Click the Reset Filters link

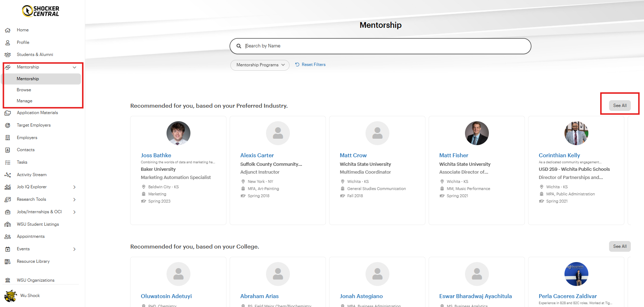310,65
